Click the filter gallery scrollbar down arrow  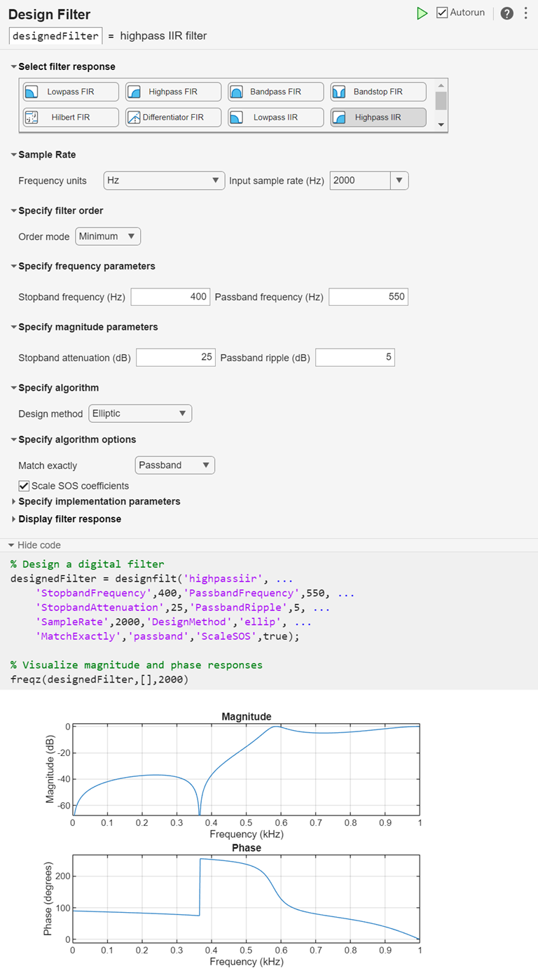[441, 123]
